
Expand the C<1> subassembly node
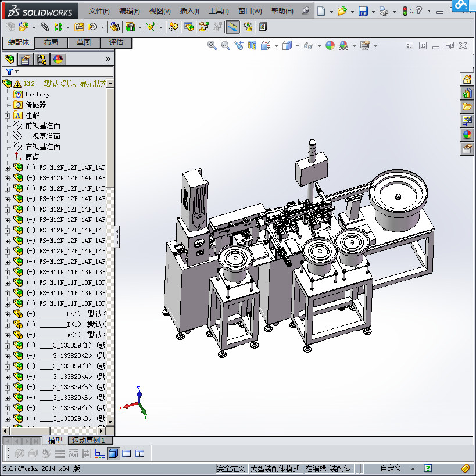coord(8,314)
